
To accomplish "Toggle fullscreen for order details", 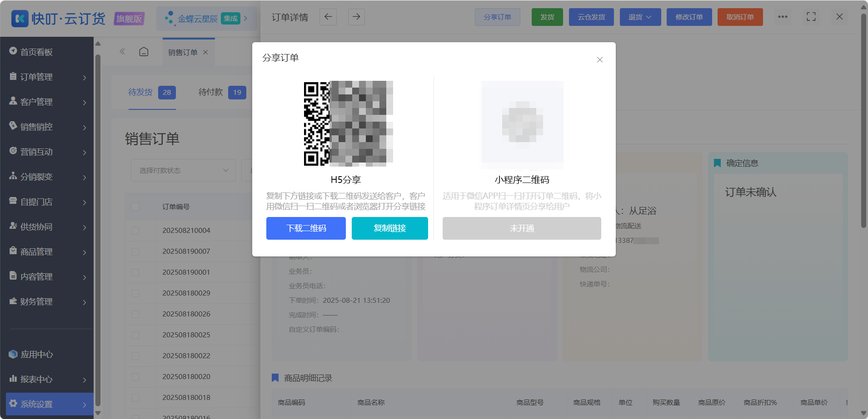I will point(811,17).
